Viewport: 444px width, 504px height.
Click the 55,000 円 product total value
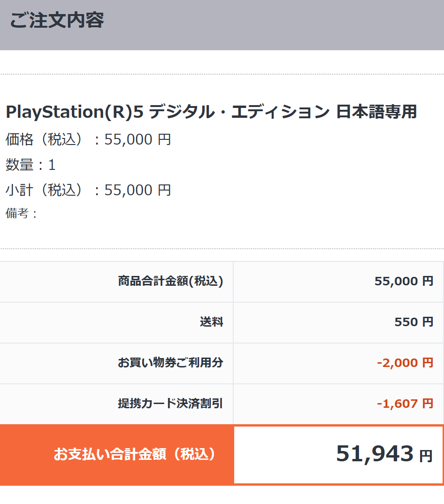tap(404, 281)
